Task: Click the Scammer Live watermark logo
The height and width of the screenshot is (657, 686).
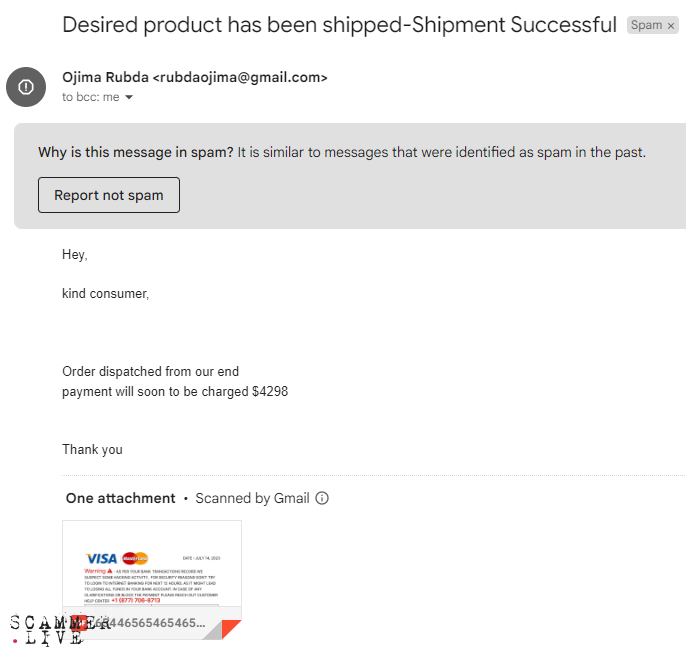Action: 47,629
